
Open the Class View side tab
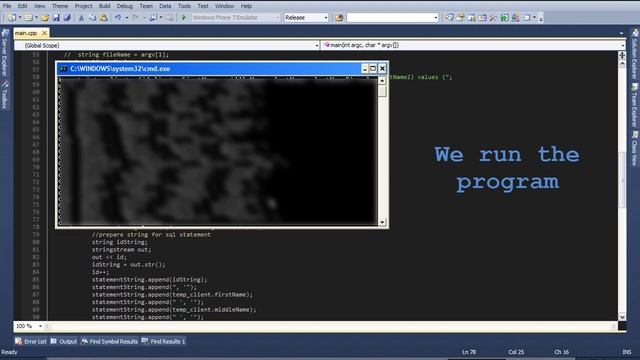(635, 148)
